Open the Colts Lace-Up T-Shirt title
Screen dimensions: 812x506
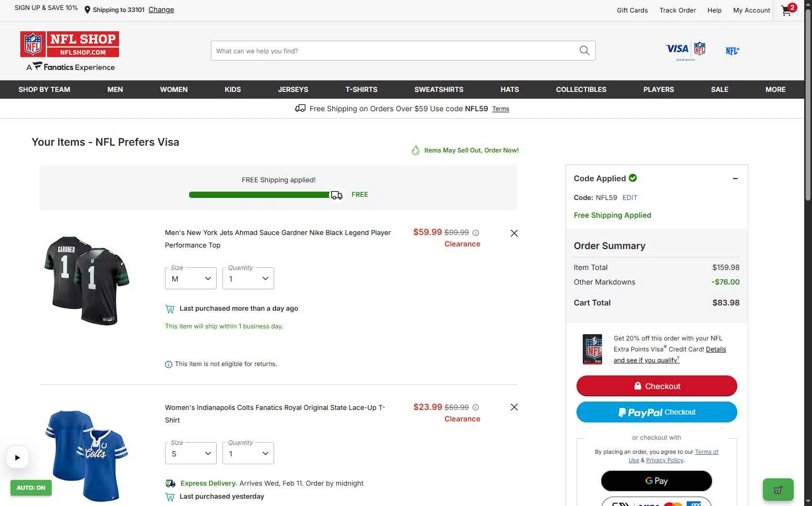click(275, 414)
